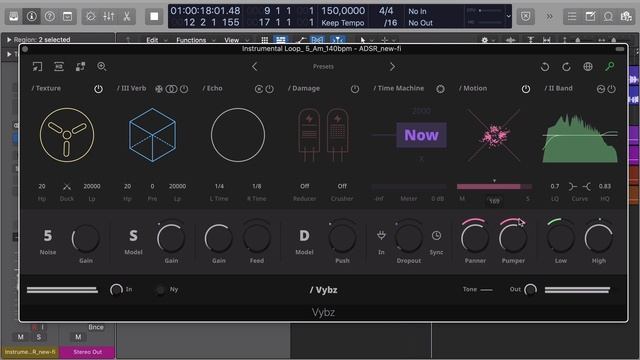Click the II Band mode icon beside power
This screenshot has height=360, width=640.
[x=600, y=89]
